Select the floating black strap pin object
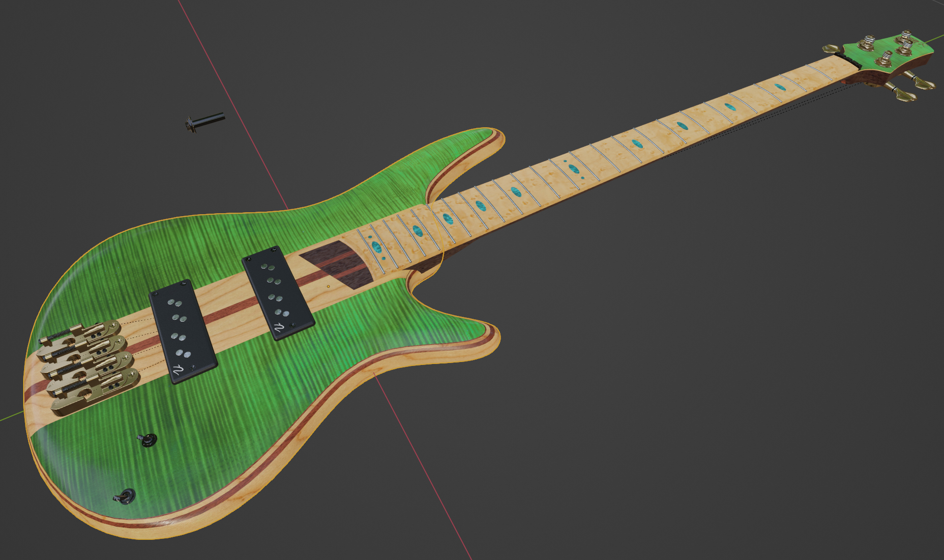Viewport: 944px width, 560px height. point(206,121)
